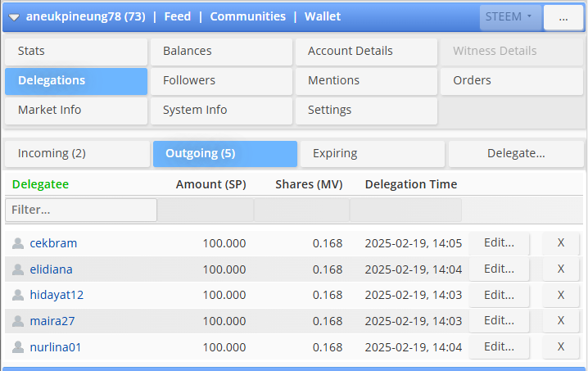Expand the account menu triangle near aneukpineung78
The image size is (588, 371).
[14, 17]
